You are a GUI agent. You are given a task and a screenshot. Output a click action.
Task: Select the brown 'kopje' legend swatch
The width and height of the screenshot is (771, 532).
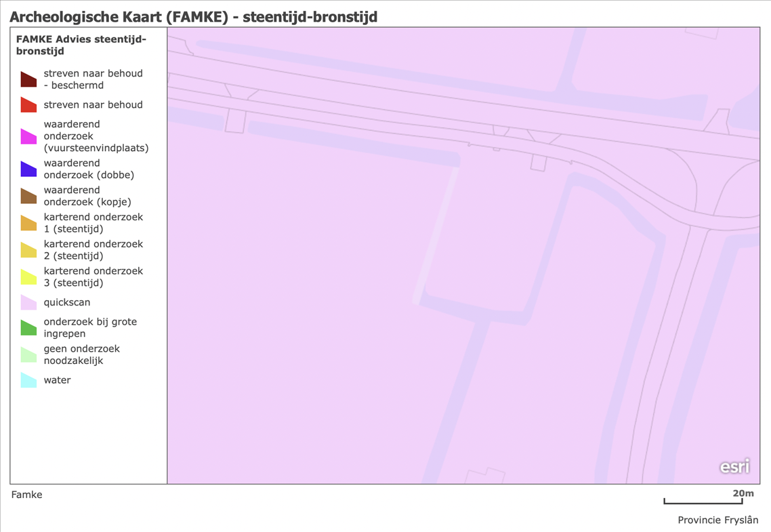point(28,196)
